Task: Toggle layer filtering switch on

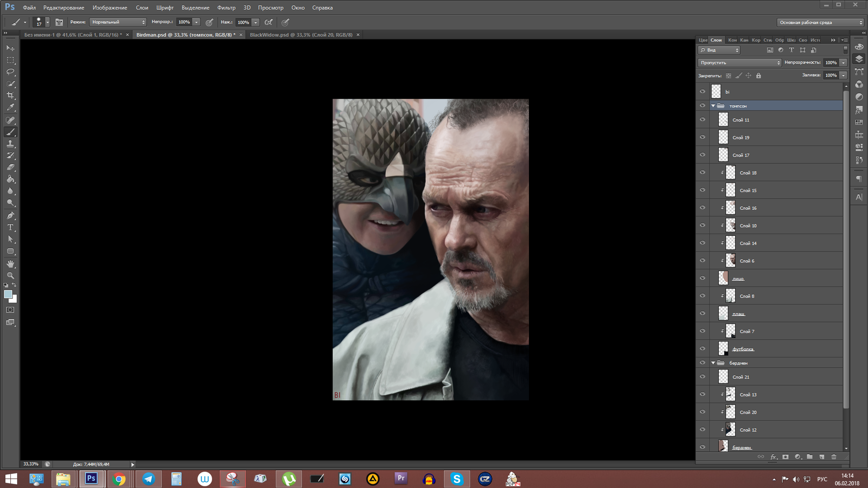Action: click(845, 49)
